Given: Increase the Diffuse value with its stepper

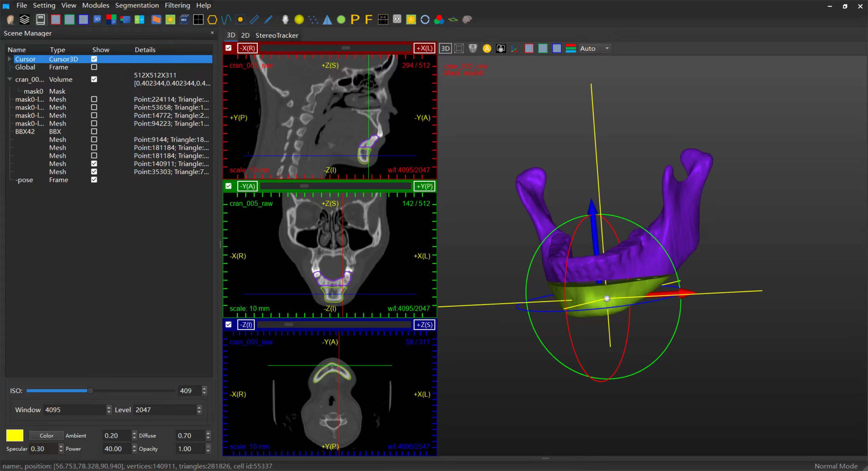Looking at the screenshot, I should point(208,433).
